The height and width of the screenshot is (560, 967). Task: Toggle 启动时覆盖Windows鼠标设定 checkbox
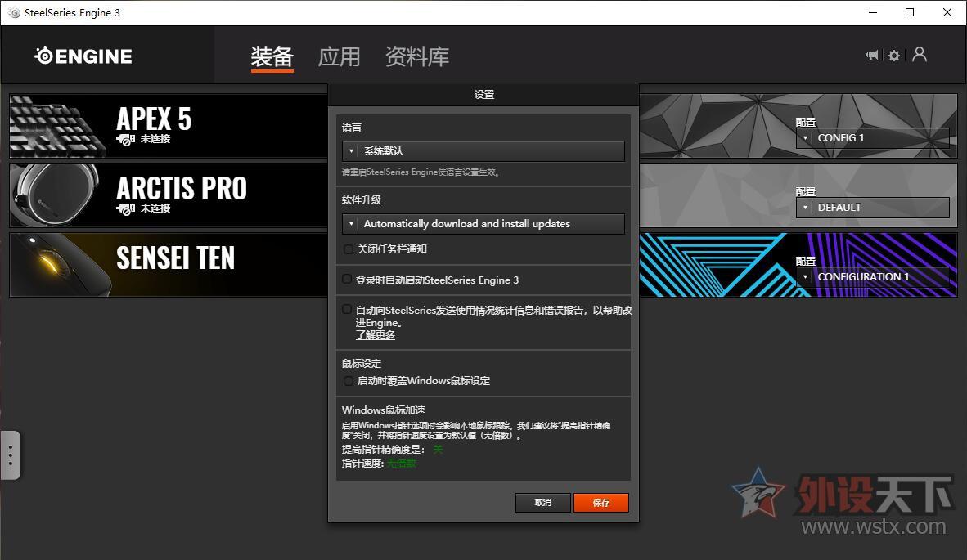349,381
